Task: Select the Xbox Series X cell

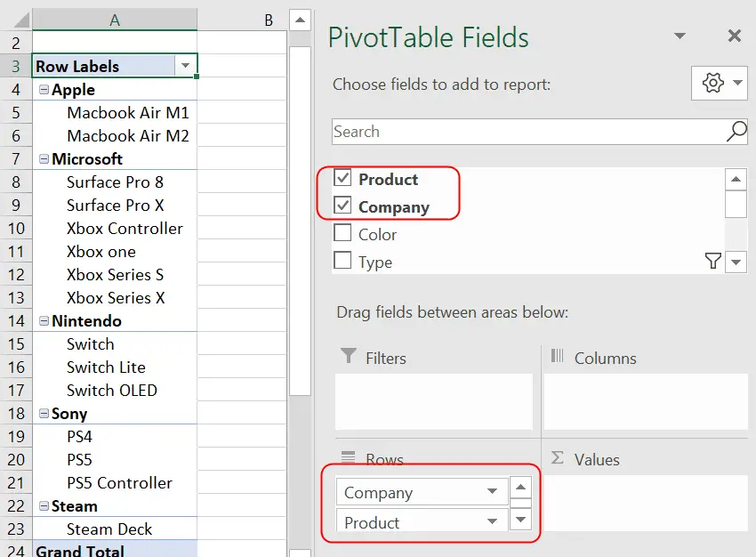Action: click(x=115, y=297)
